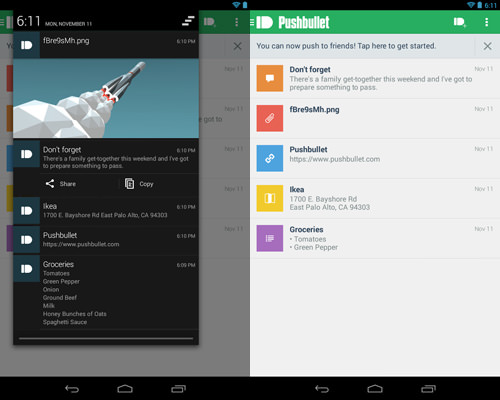Viewport: 500px width, 400px height.
Task: Tap the back button on left screen
Action: click(72, 389)
